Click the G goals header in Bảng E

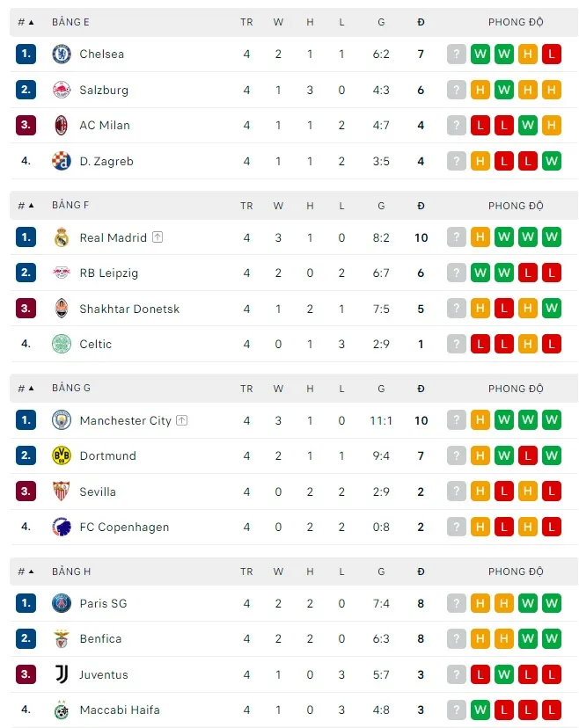click(x=381, y=22)
